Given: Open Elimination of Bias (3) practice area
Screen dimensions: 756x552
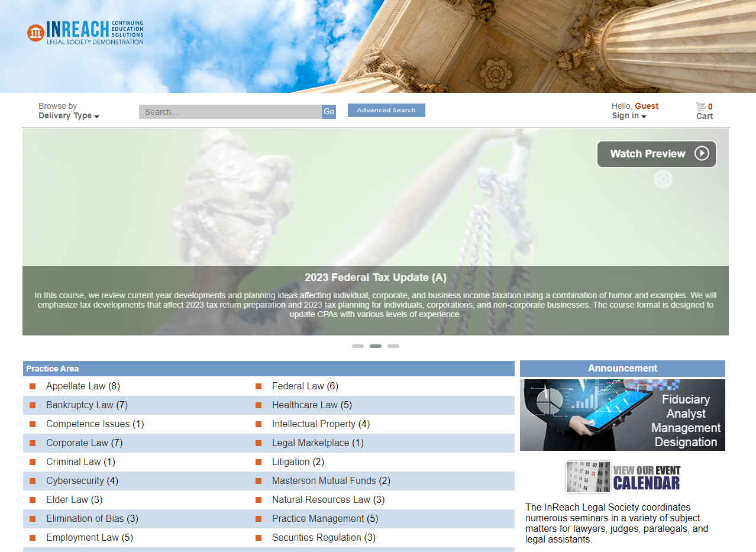Looking at the screenshot, I should pos(92,519).
